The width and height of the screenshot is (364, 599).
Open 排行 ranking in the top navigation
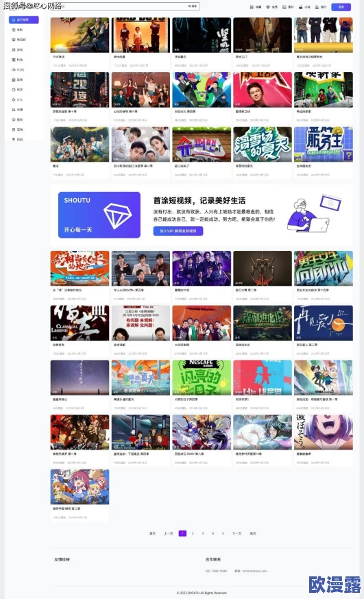(x=321, y=8)
